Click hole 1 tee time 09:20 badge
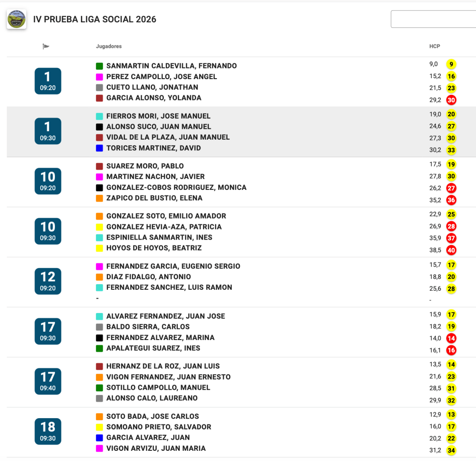 (x=48, y=81)
